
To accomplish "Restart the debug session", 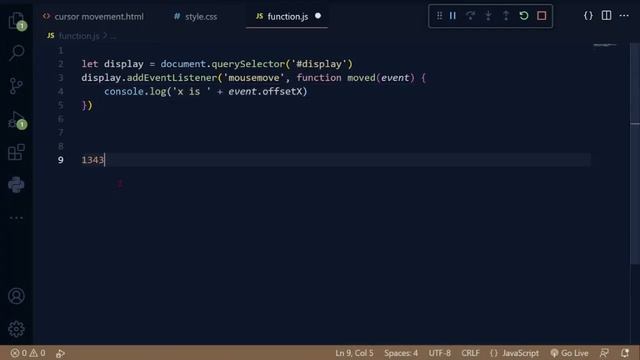I will 524,16.
